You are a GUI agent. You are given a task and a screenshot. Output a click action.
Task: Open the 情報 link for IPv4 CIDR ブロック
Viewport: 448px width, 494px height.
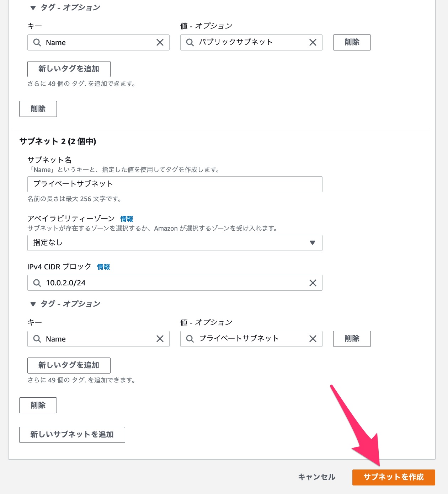click(x=103, y=267)
